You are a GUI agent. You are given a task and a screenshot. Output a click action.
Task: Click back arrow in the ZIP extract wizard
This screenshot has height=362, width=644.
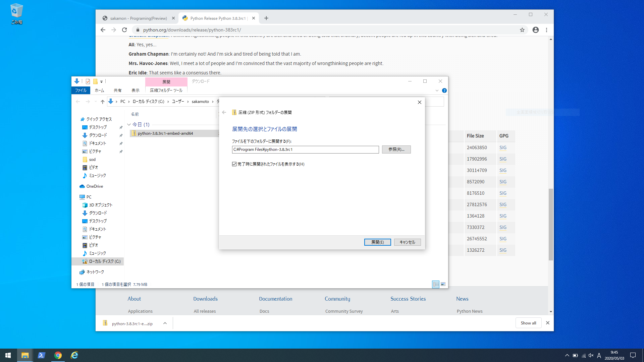coord(224,112)
